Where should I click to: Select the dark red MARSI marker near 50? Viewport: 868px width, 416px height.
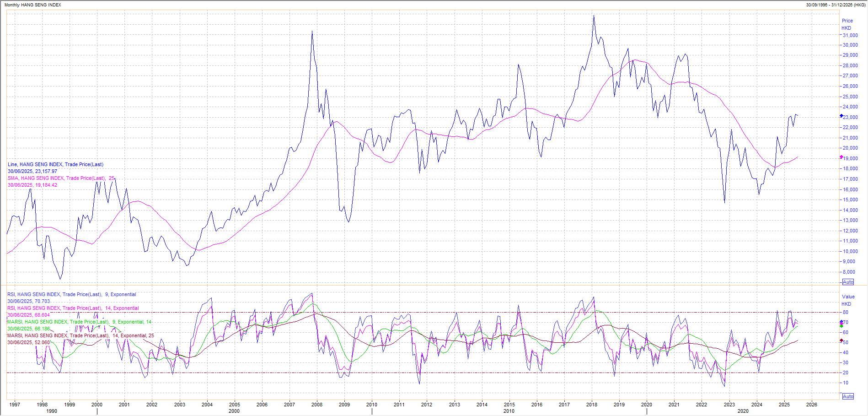coord(841,340)
